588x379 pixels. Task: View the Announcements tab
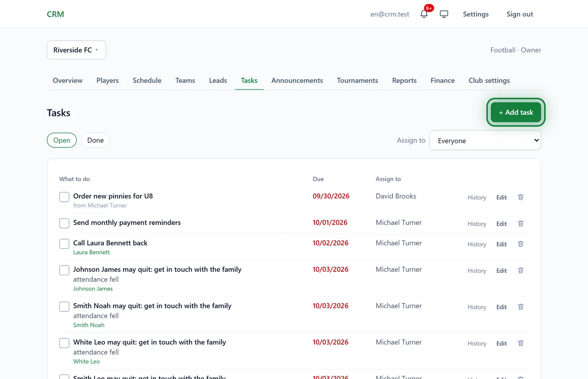tap(297, 80)
